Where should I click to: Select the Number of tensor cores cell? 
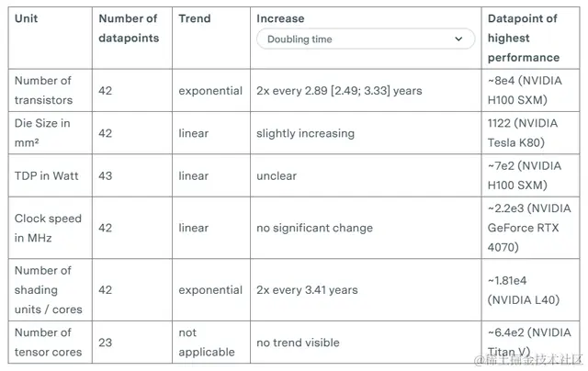[x=48, y=342]
